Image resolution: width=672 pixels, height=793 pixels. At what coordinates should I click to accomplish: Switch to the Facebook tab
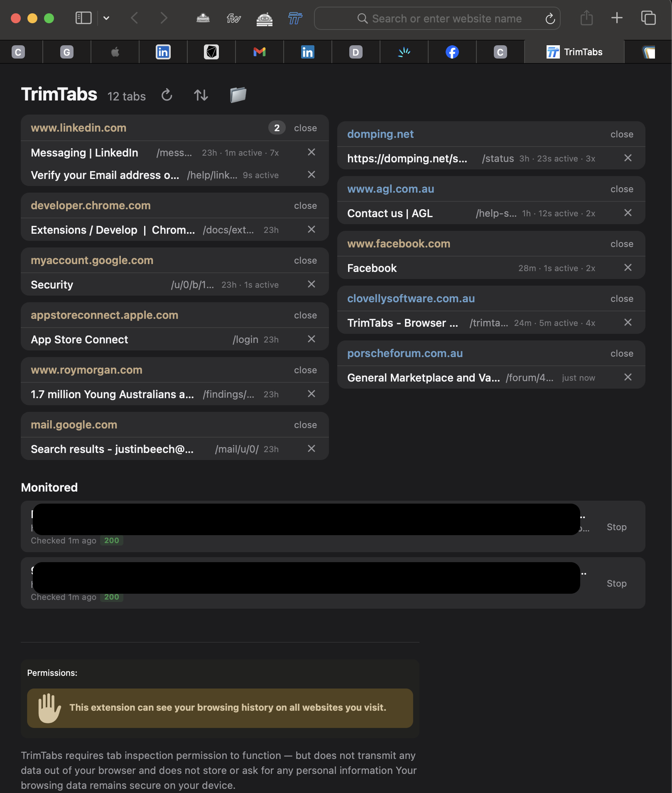coord(452,52)
